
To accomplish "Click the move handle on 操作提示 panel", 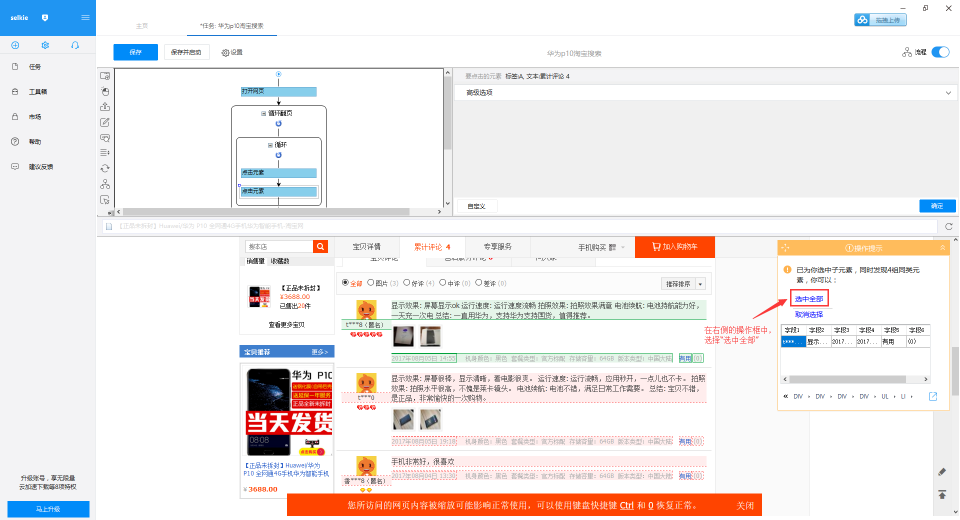I will (786, 248).
